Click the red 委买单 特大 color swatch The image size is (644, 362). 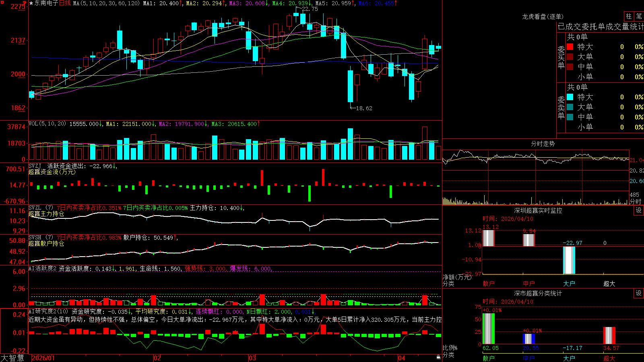(x=570, y=47)
